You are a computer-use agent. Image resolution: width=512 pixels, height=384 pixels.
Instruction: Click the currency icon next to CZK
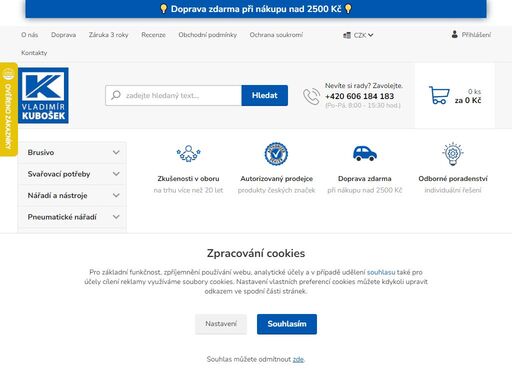coord(347,35)
